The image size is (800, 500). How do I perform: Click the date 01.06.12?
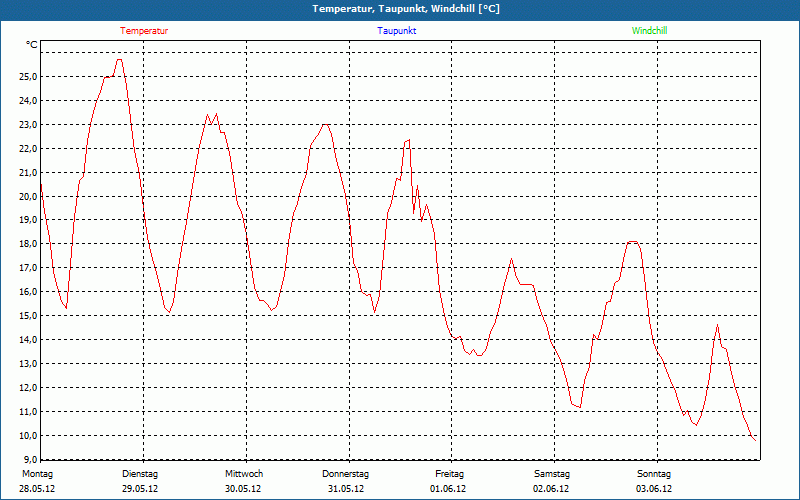[448, 489]
